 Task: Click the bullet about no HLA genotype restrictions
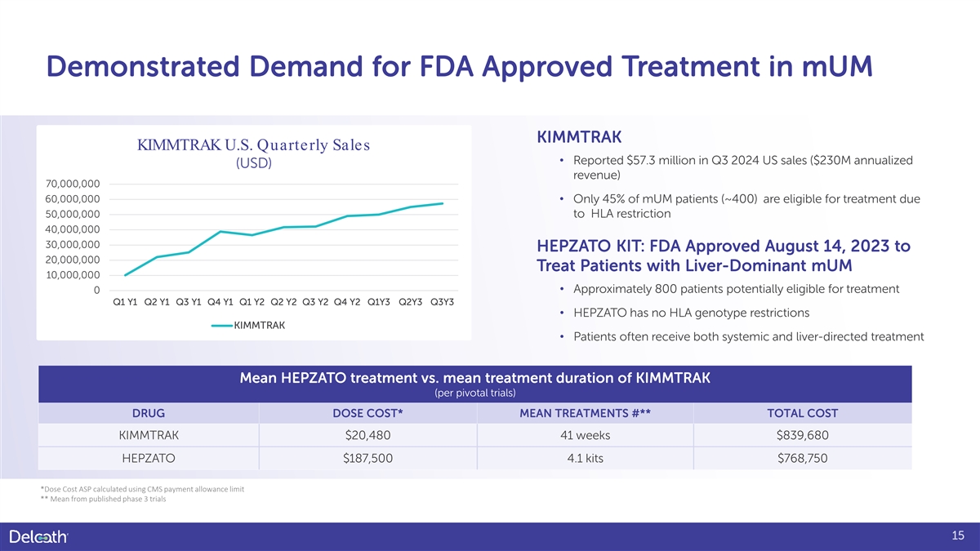[x=692, y=313]
